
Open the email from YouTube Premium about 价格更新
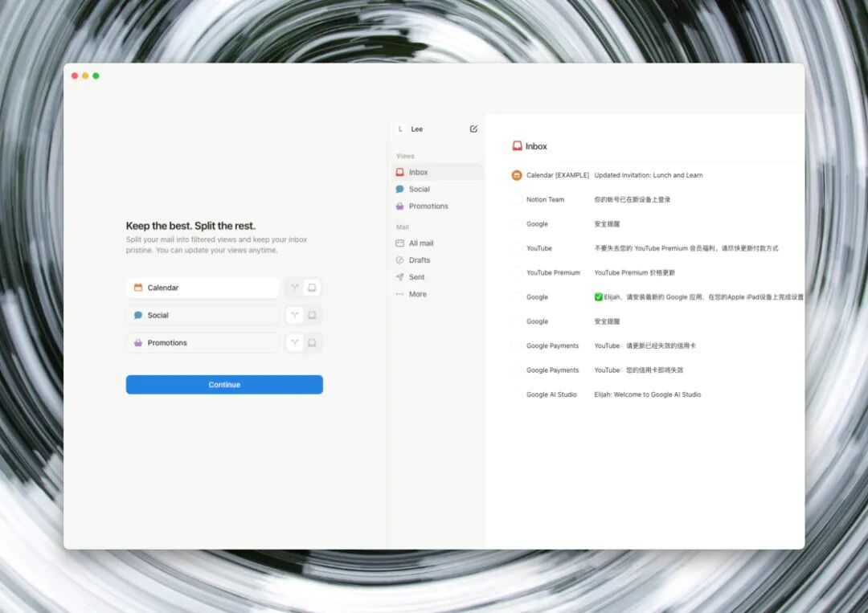coord(656,272)
